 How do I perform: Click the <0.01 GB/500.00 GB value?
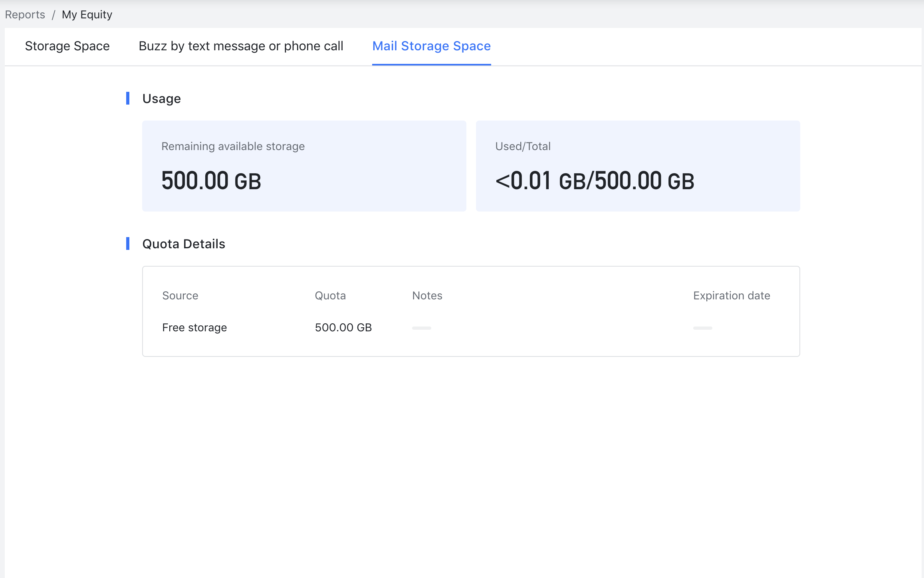click(595, 181)
